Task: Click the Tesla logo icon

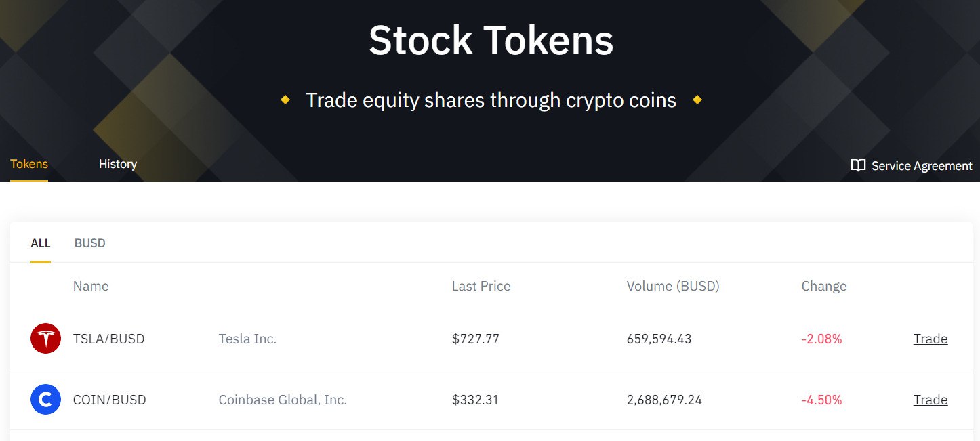Action: point(45,338)
